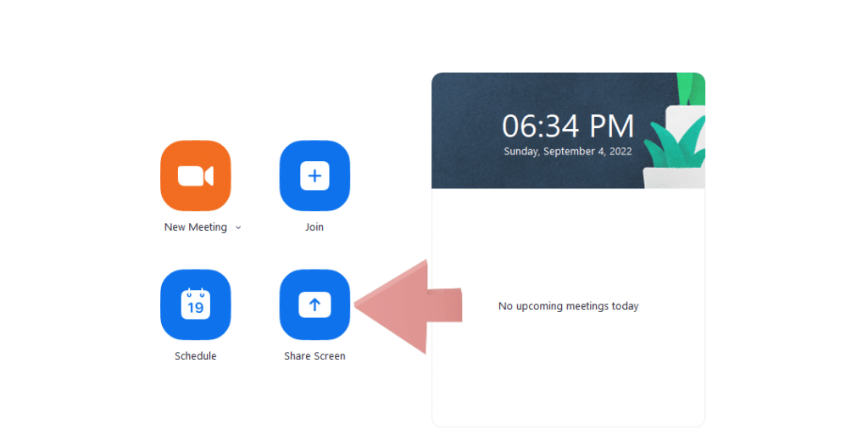The image size is (868, 441).
Task: Click the No upcoming meetings today message
Action: pos(569,306)
